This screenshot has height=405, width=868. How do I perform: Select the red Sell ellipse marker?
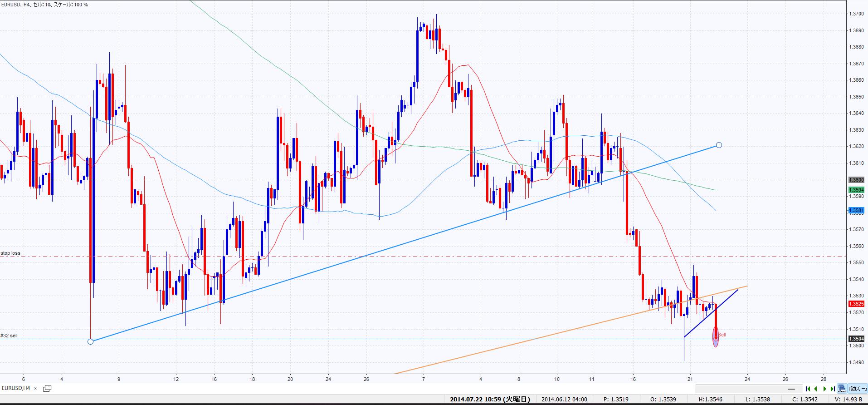716,337
